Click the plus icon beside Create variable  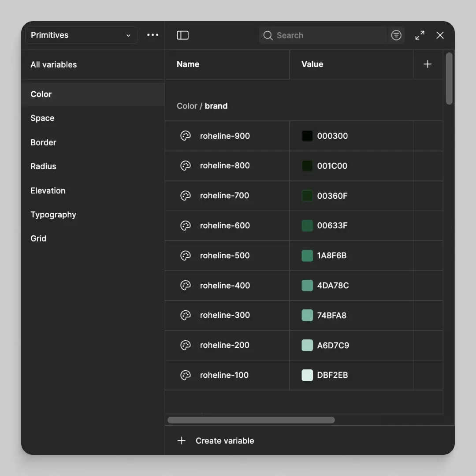pyautogui.click(x=181, y=441)
